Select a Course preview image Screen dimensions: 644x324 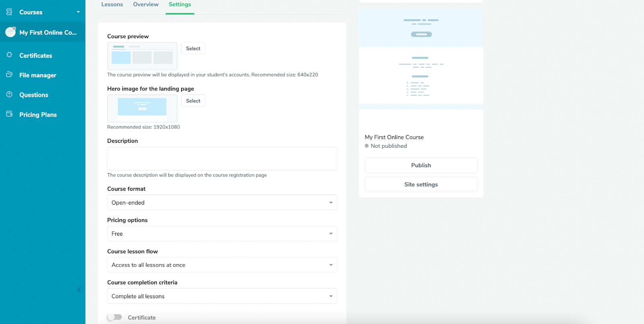[x=193, y=48]
